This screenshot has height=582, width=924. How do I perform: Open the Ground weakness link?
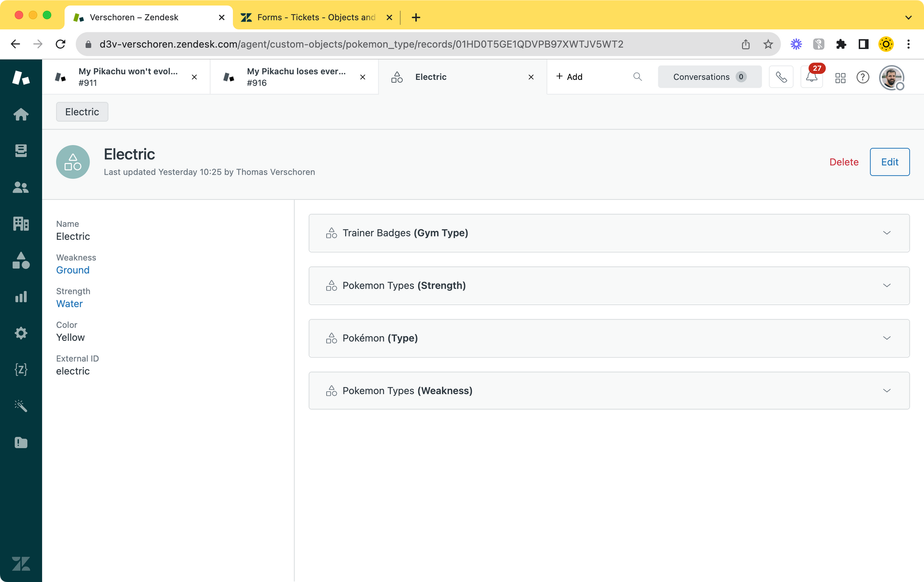(x=73, y=270)
